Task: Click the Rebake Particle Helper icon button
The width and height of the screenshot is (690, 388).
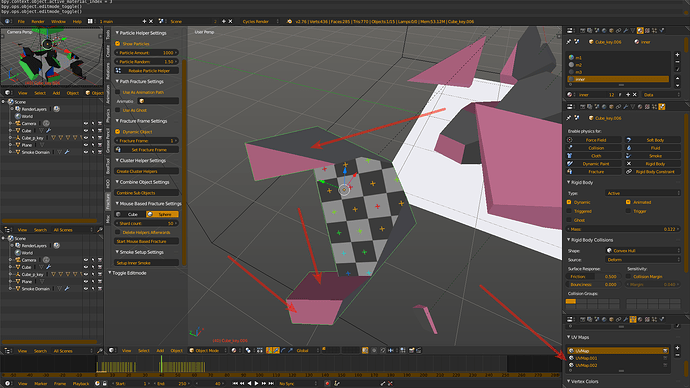Action: 147,70
